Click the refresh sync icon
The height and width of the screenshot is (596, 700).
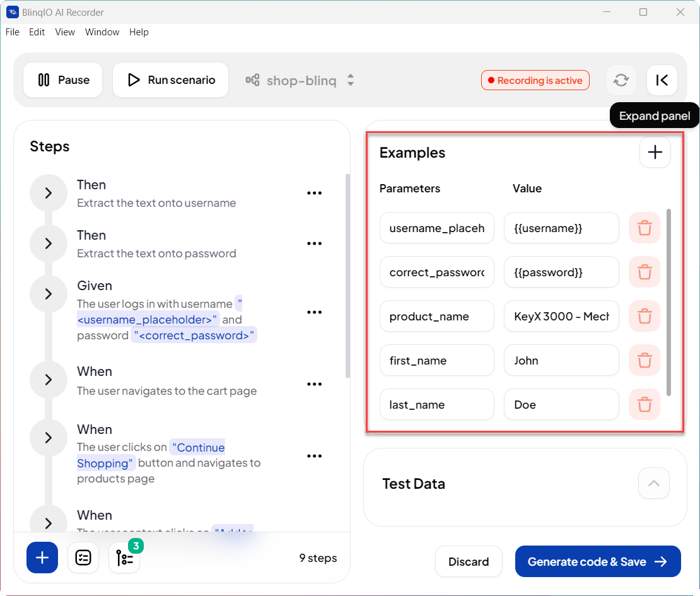click(621, 80)
